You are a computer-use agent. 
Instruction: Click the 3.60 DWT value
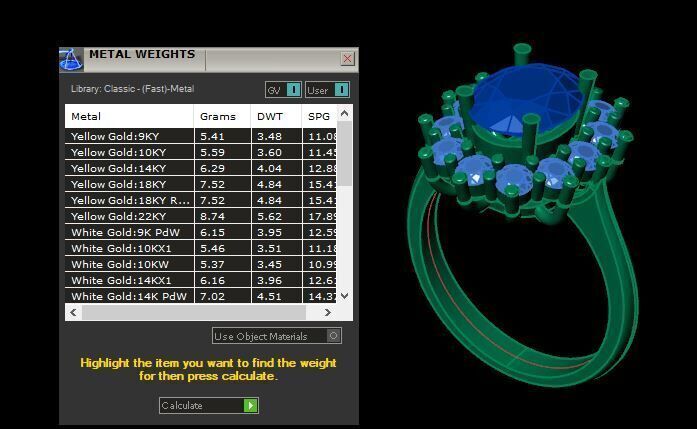click(269, 152)
